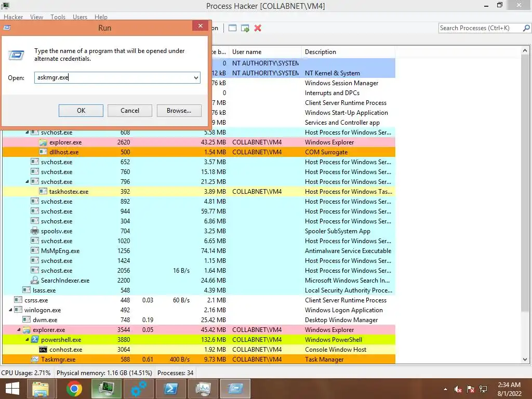Open the Users menu

(x=79, y=17)
